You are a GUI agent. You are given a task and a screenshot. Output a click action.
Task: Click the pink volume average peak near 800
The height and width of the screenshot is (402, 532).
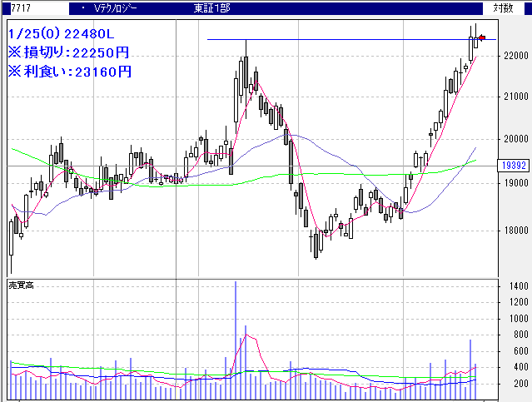(245, 336)
